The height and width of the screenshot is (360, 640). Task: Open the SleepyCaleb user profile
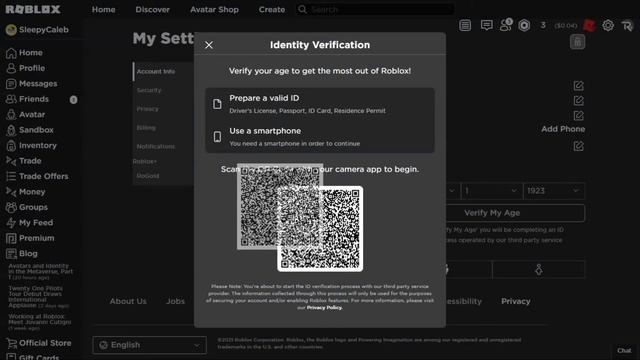pyautogui.click(x=37, y=30)
